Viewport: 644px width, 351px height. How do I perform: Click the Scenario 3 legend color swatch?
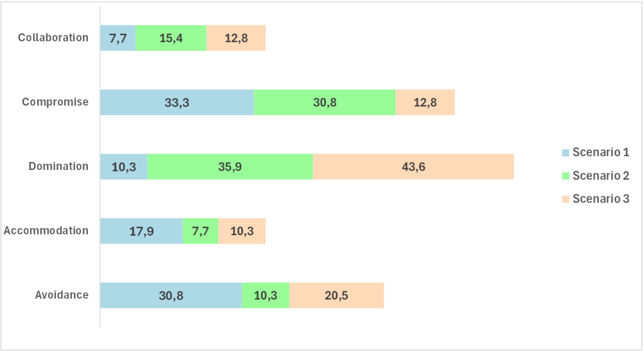565,199
